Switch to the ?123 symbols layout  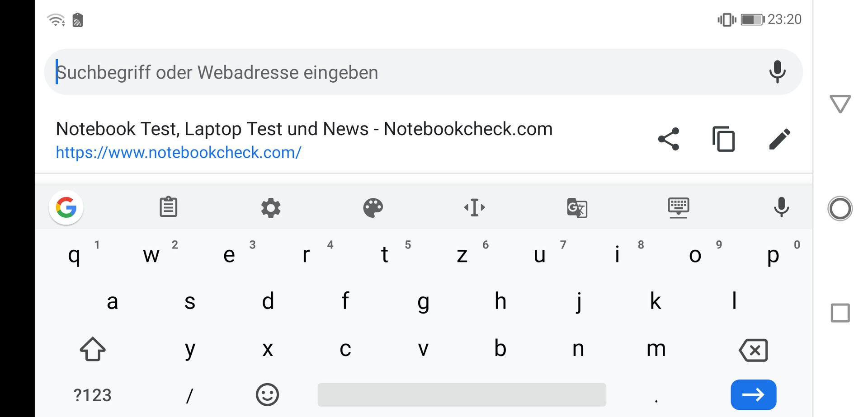point(92,395)
